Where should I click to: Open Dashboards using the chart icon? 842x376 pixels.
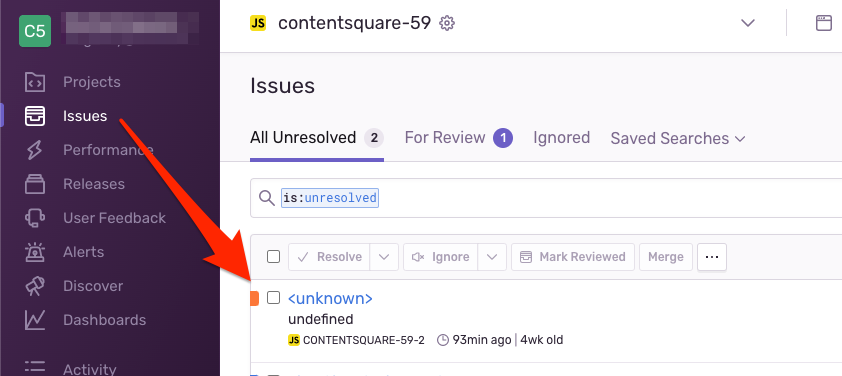[x=35, y=320]
